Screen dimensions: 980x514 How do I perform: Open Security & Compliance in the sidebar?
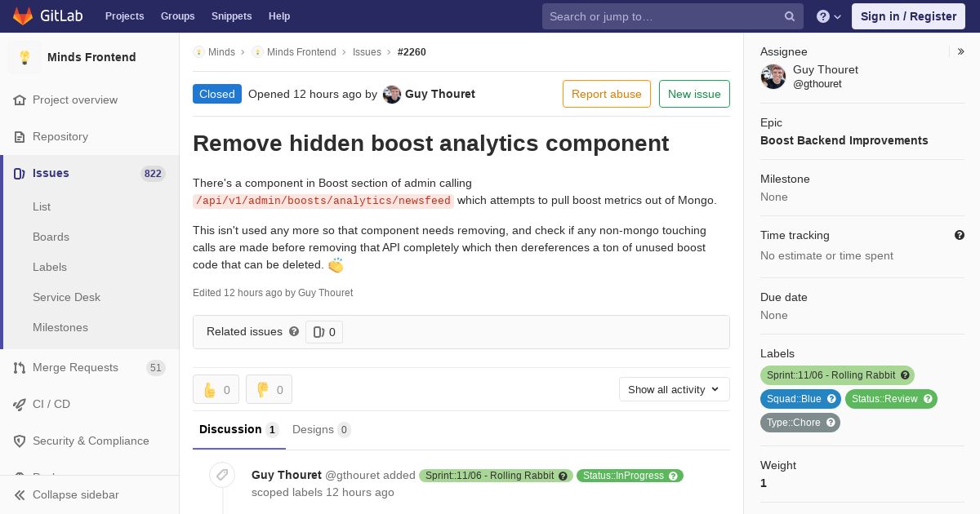90,441
